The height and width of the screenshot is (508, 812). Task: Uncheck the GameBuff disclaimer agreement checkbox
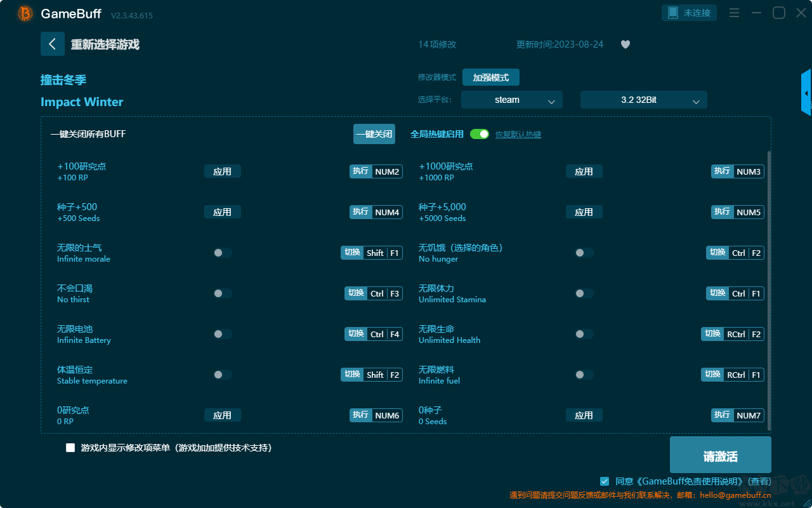pyautogui.click(x=605, y=481)
